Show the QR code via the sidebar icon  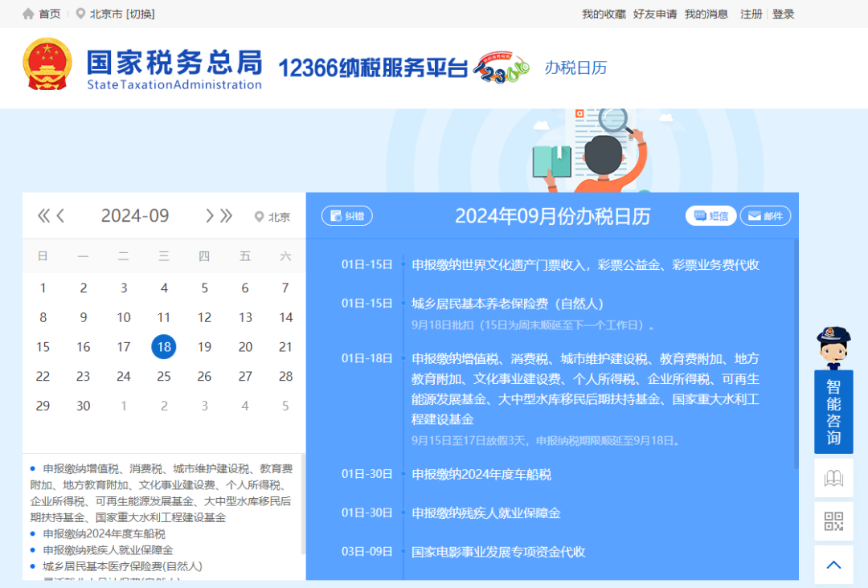[x=833, y=521]
